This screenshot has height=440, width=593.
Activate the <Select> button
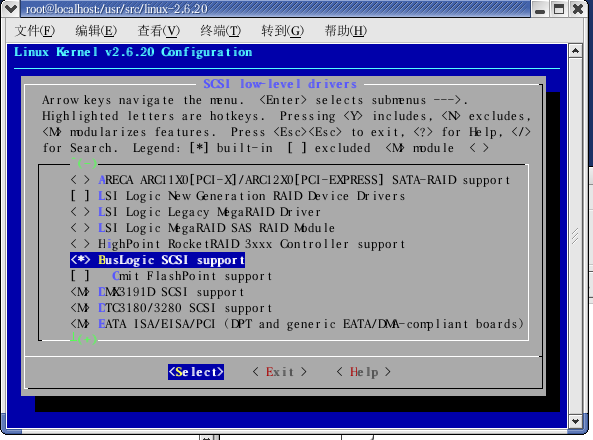196,372
